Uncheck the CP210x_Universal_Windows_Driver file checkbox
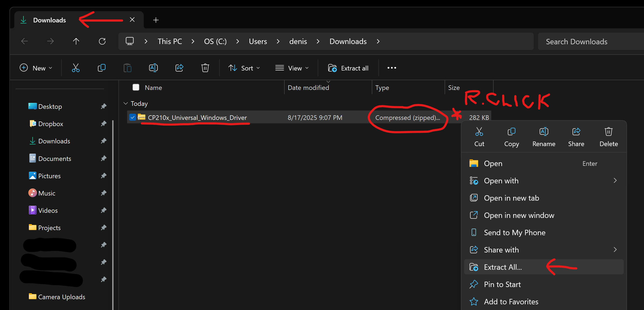The height and width of the screenshot is (310, 644). [132, 117]
